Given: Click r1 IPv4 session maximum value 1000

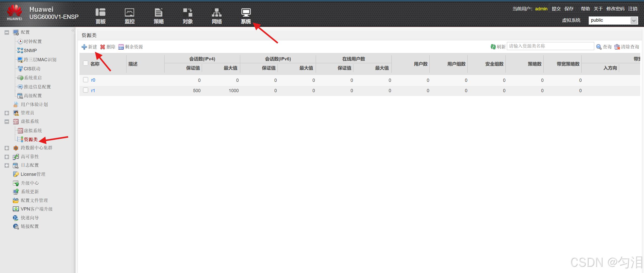Looking at the screenshot, I should (x=233, y=91).
